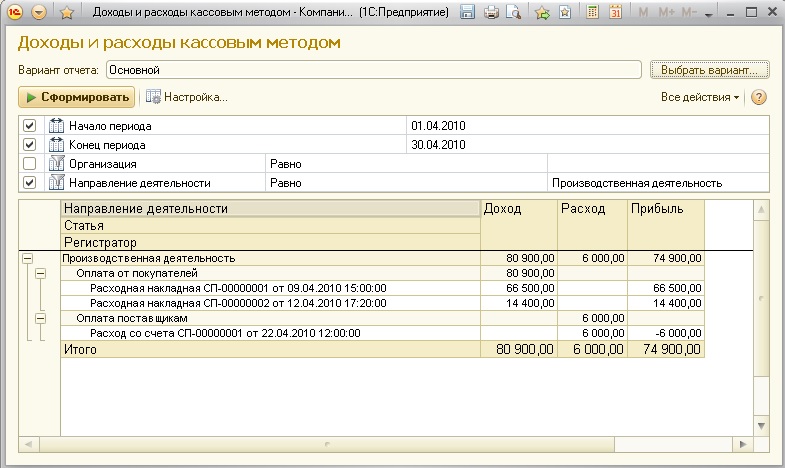Open print preview magnifier icon

coord(514,12)
